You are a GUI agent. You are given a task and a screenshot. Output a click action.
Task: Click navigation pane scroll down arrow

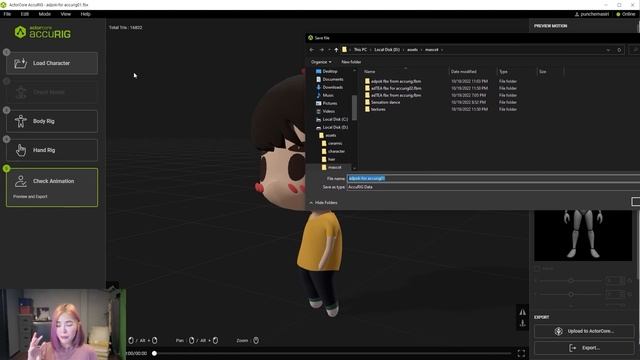point(354,168)
